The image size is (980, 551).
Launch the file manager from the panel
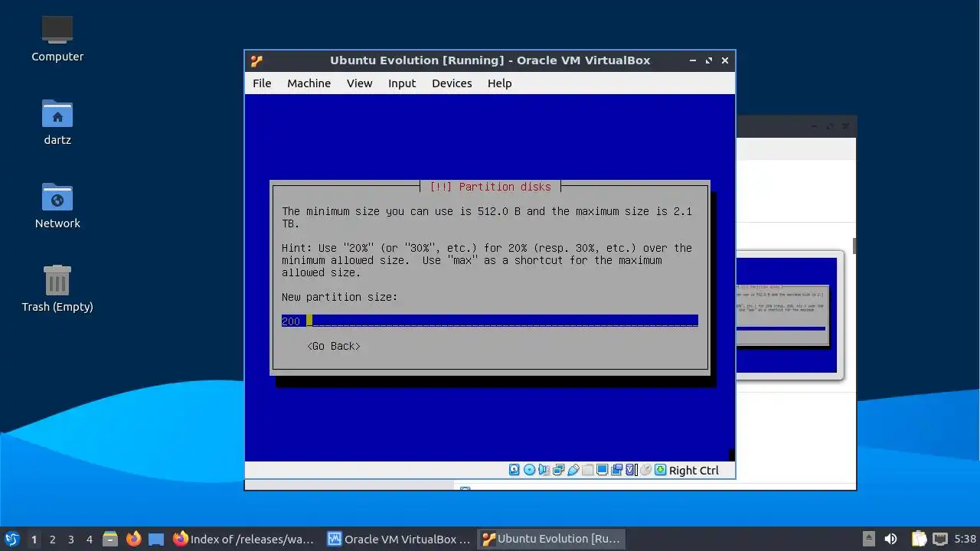click(x=110, y=539)
